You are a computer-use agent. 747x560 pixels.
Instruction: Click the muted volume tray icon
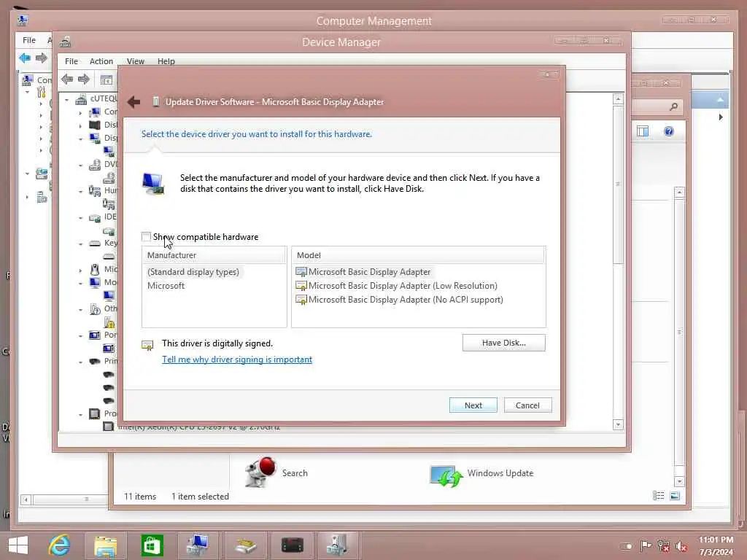point(681,546)
